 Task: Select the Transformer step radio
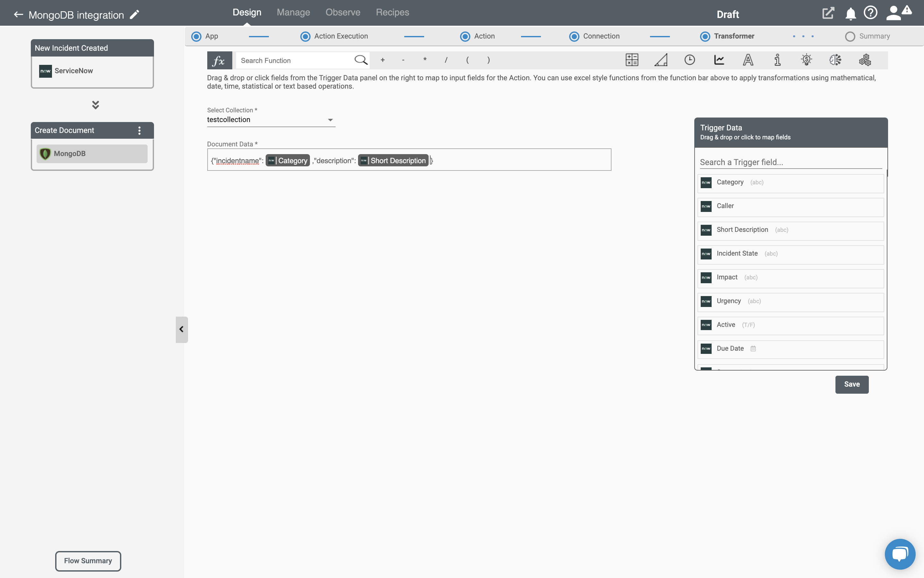[705, 36]
